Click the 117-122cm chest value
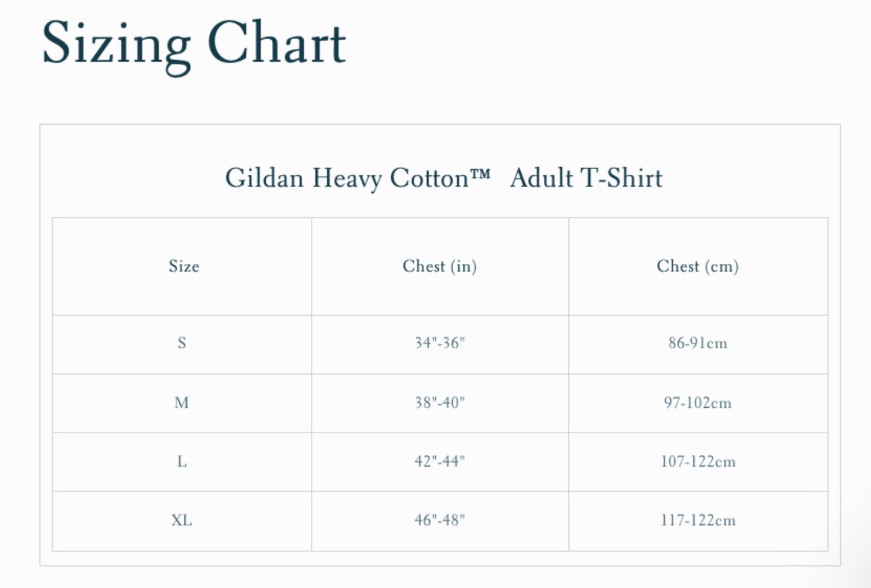 (697, 521)
